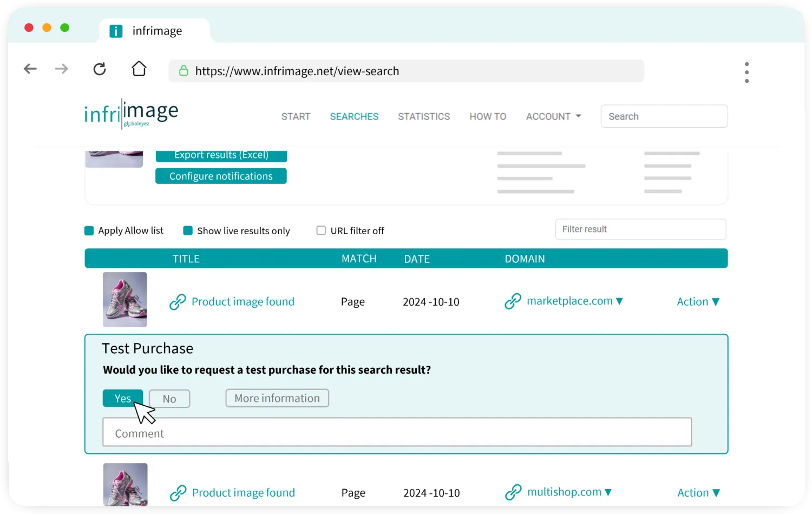Click the browser back arrow
Screen dimensions: 812x515
coord(30,69)
